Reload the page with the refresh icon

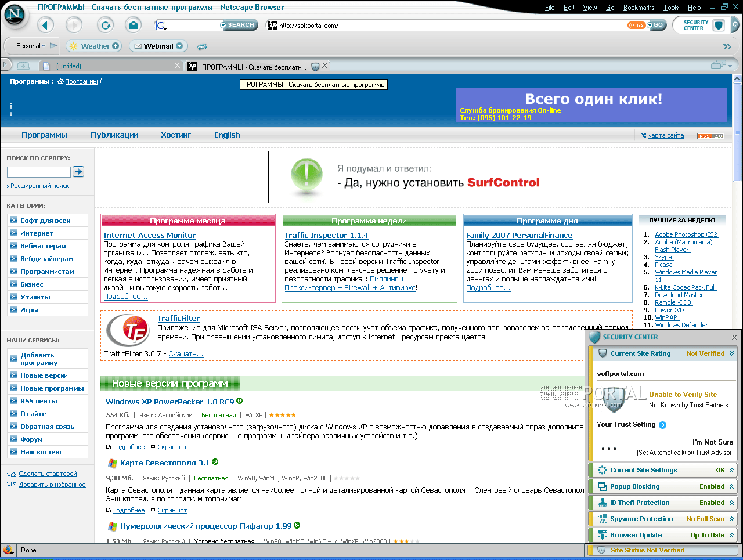106,25
